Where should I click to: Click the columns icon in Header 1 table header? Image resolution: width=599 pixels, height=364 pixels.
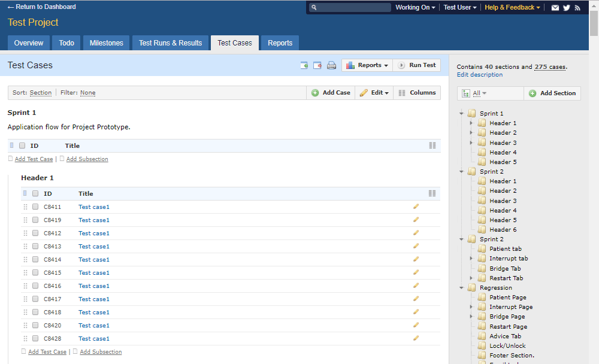pos(432,193)
